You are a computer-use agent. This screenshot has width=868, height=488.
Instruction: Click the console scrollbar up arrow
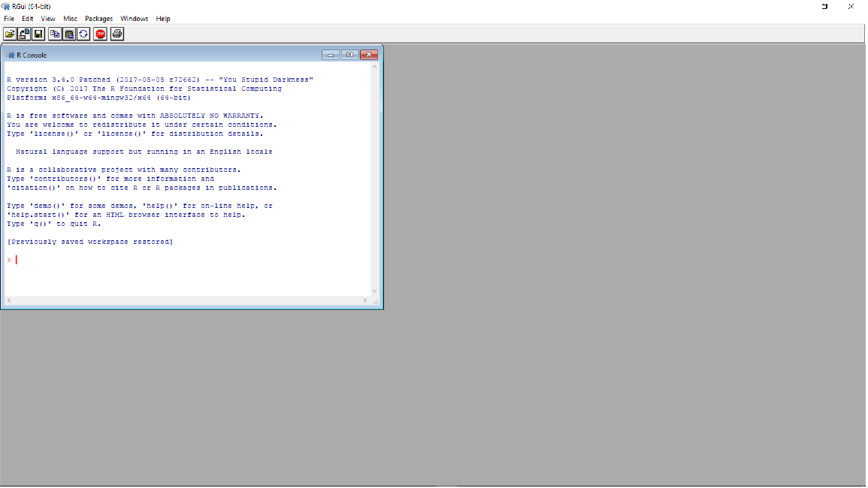tap(374, 66)
